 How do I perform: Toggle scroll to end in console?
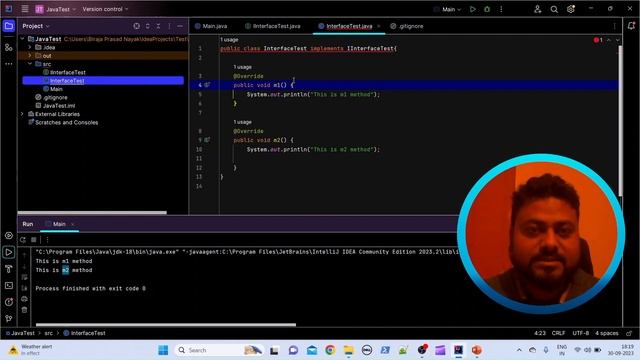pyautogui.click(x=24, y=288)
